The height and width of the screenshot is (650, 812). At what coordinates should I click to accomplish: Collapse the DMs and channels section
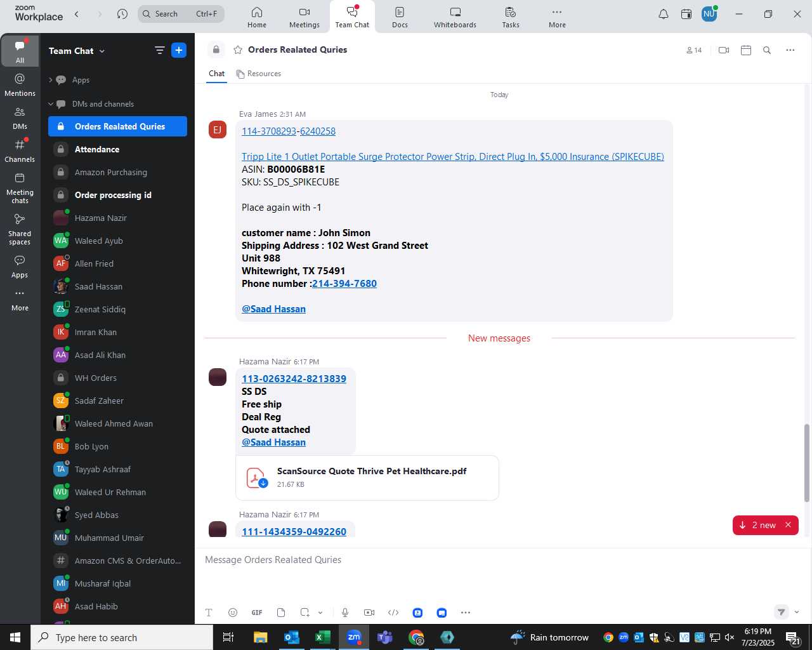[x=51, y=104]
